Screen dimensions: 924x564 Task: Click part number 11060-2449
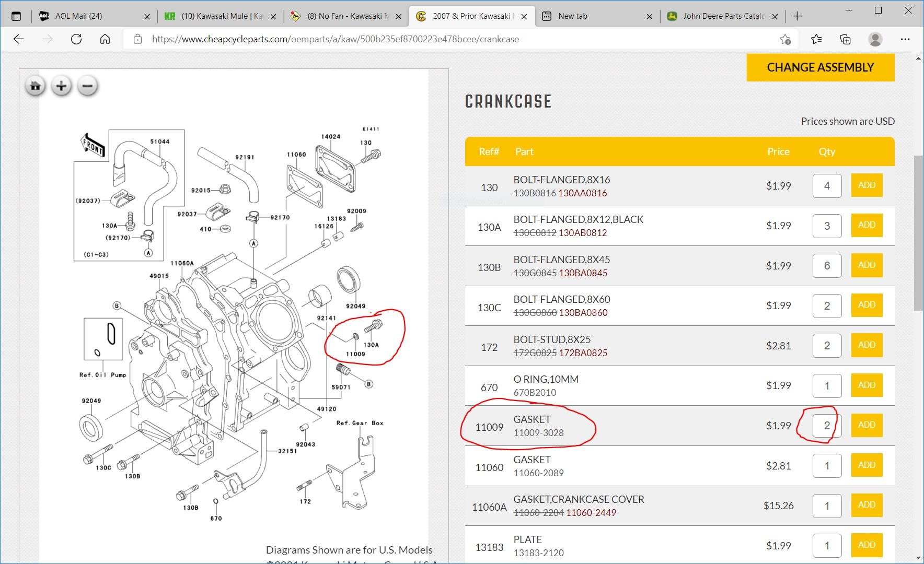(591, 513)
